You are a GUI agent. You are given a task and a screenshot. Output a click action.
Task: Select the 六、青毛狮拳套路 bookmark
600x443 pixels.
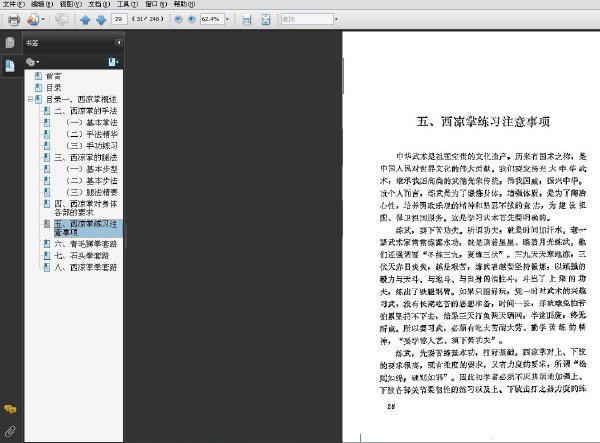[85, 244]
